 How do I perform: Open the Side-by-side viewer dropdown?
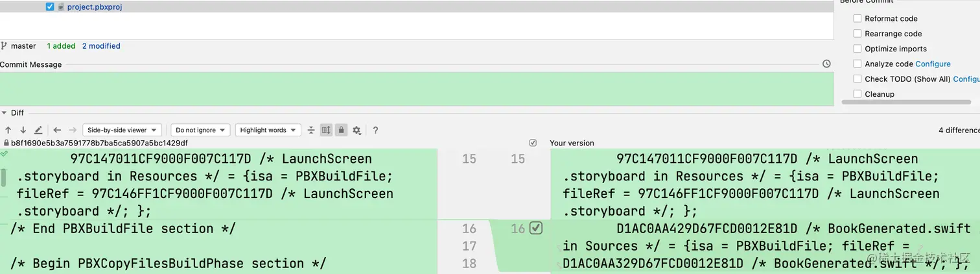click(122, 130)
